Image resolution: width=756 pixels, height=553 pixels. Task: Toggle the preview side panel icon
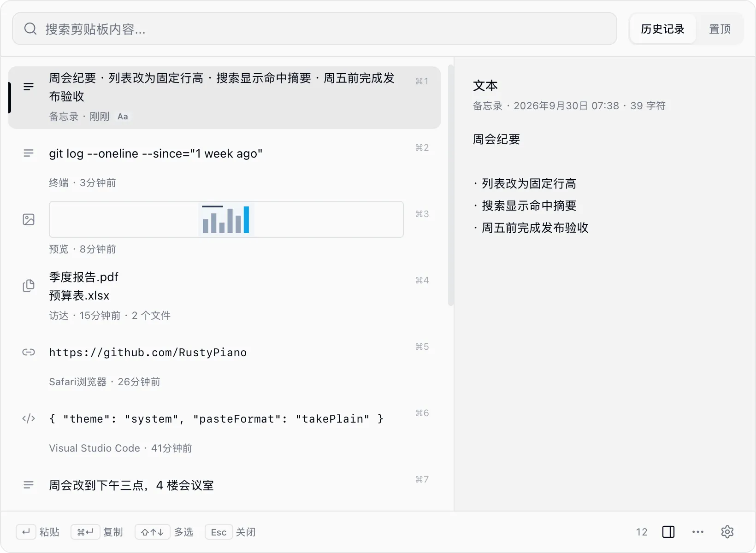(x=668, y=532)
